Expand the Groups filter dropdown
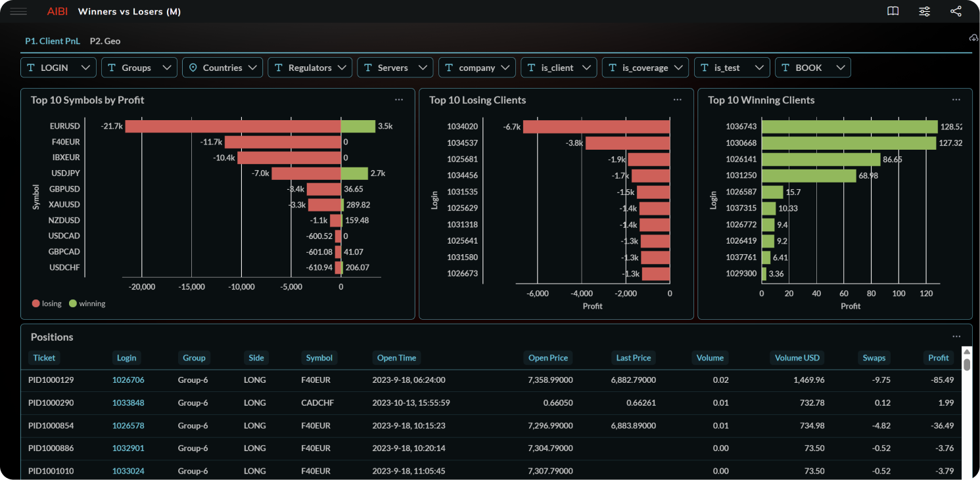Screen dimensions: 980x480 coord(139,68)
